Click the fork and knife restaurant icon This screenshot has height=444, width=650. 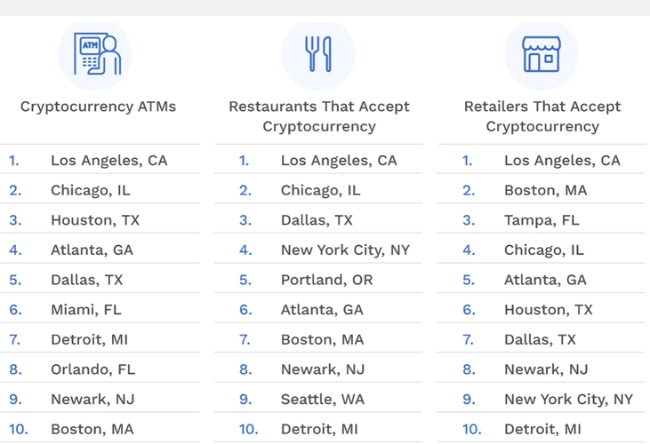tap(318, 54)
